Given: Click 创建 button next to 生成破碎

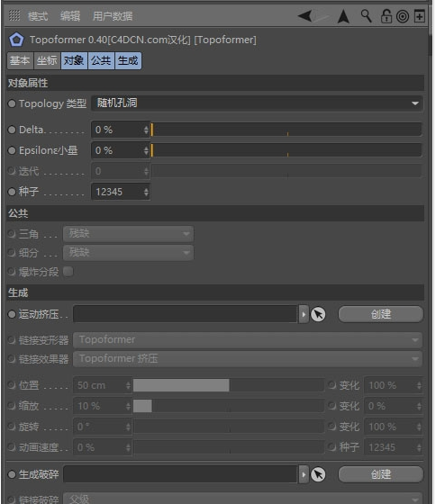Looking at the screenshot, I should (381, 474).
